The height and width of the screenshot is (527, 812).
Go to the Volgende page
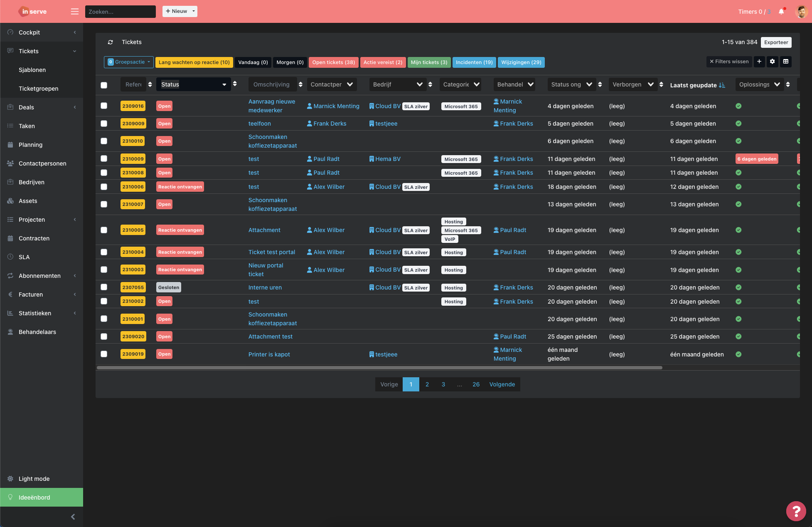(x=502, y=384)
